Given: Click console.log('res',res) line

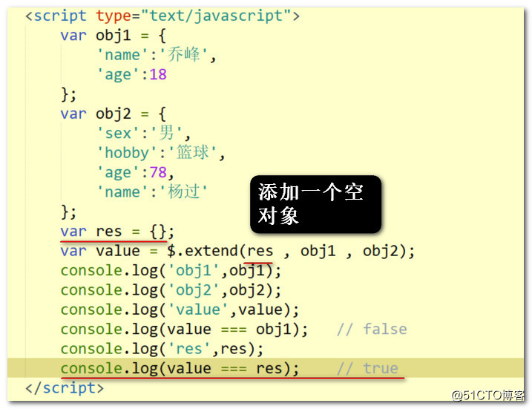Looking at the screenshot, I should pos(162,349).
